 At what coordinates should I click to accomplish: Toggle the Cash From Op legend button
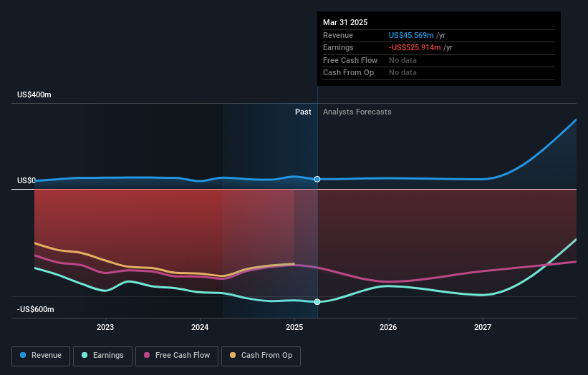tap(261, 356)
